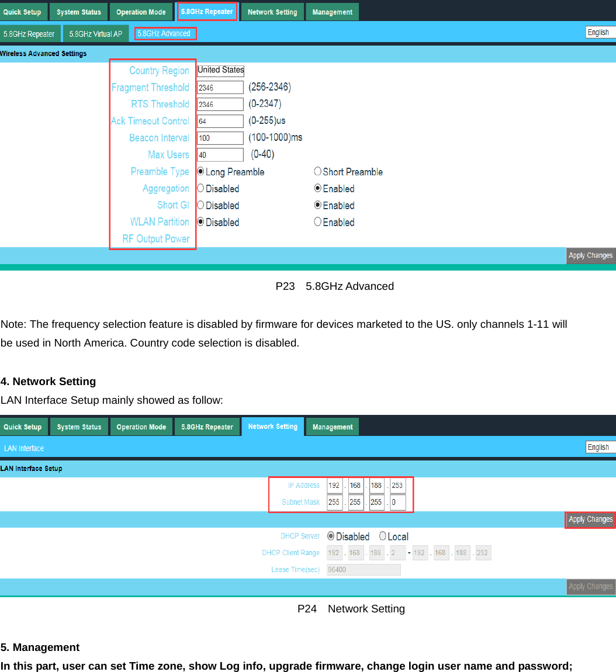Click DHCP range end last octet 252
Screen dimensions: 616x672
[483, 553]
